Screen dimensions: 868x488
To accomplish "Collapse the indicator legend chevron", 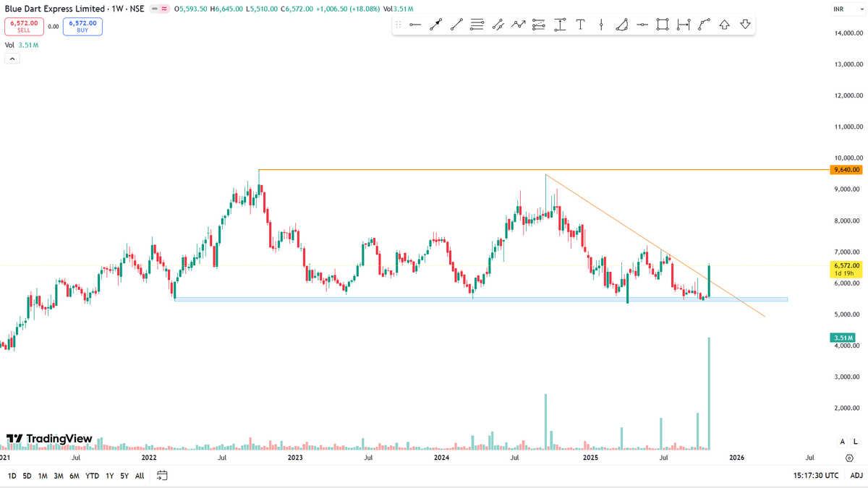I will click(12, 59).
